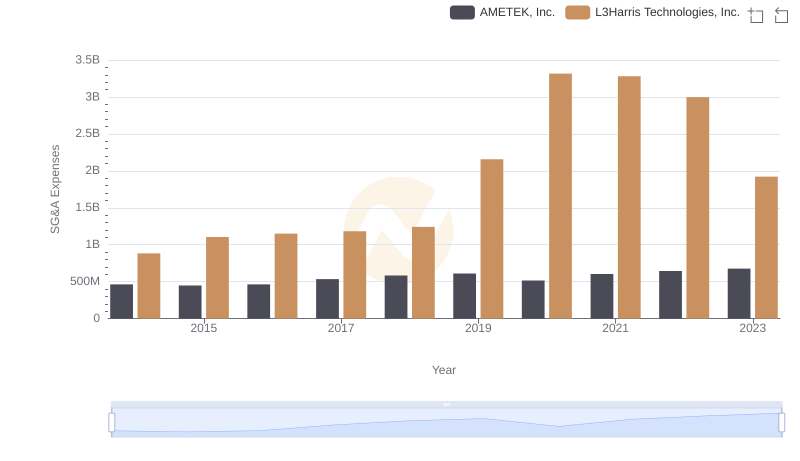This screenshot has height=461, width=800.
Task: Click the 3B y-axis label
Action: click(x=92, y=97)
